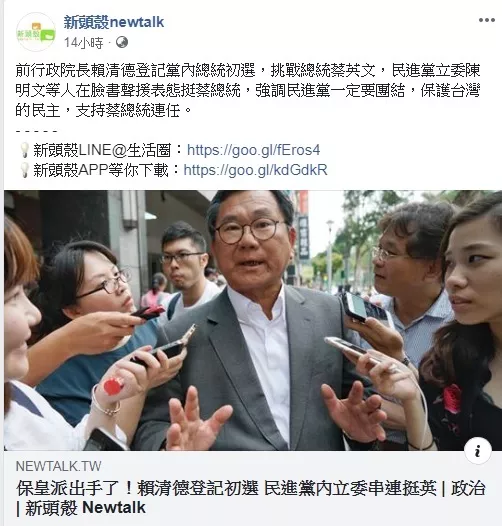Click the lightbulb emoji beside 新頭殼LINE@生活圈
Image resolution: width=502 pixels, height=526 pixels.
[24, 150]
